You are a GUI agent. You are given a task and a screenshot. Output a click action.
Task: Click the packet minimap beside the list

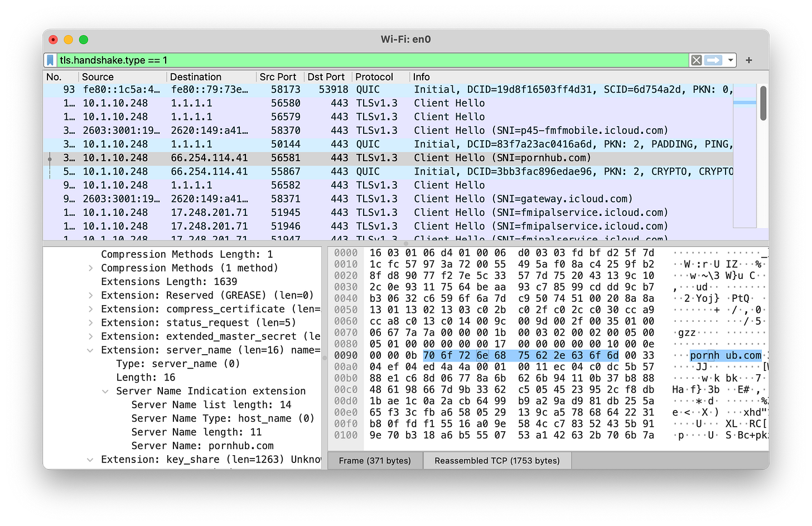click(745, 156)
